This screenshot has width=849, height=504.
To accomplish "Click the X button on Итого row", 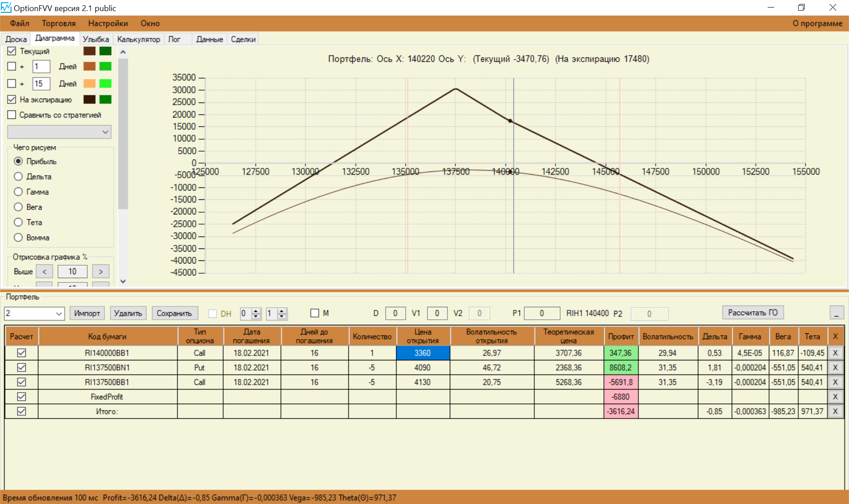I will point(835,411).
